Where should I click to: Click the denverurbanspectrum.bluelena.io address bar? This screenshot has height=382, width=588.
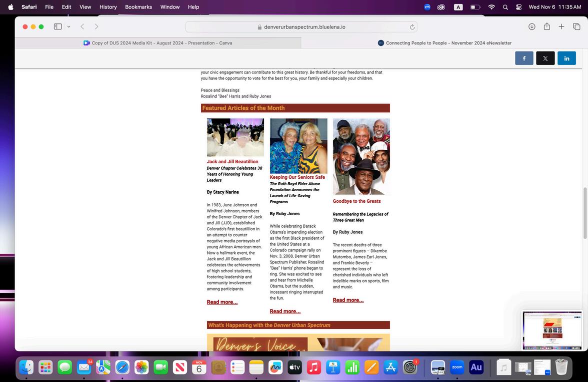pos(301,27)
